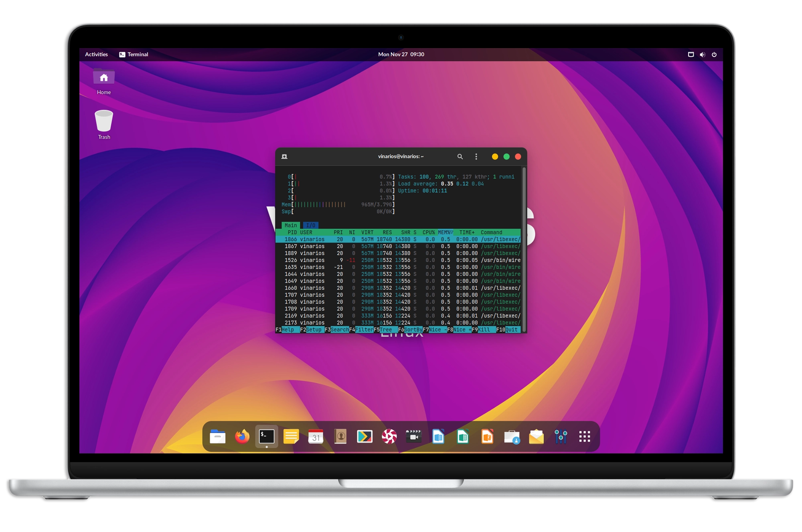
Task: Click the CPU 1 usage bar meter
Action: pyautogui.click(x=341, y=184)
